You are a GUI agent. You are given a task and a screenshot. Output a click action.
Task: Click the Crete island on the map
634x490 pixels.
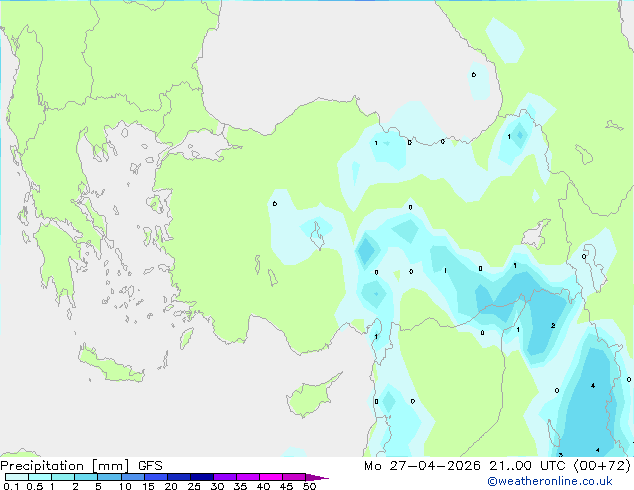(108, 366)
